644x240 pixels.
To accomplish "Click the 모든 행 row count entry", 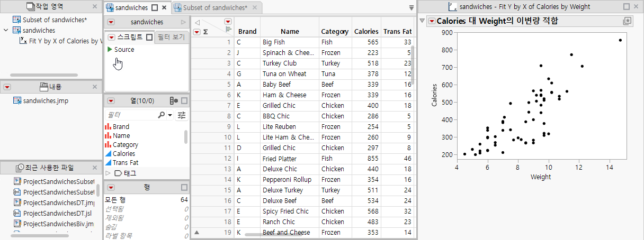I will (x=147, y=199).
